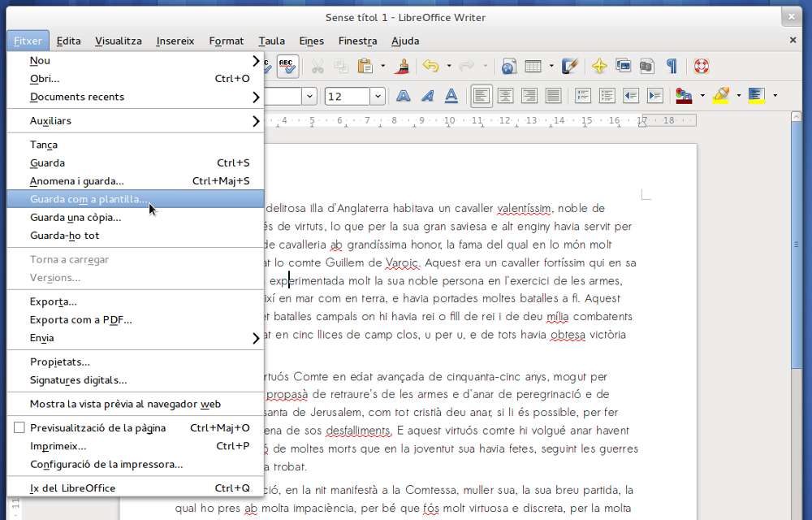Click the Insert Table icon
Viewport: 812px width, 520px height.
(533, 67)
